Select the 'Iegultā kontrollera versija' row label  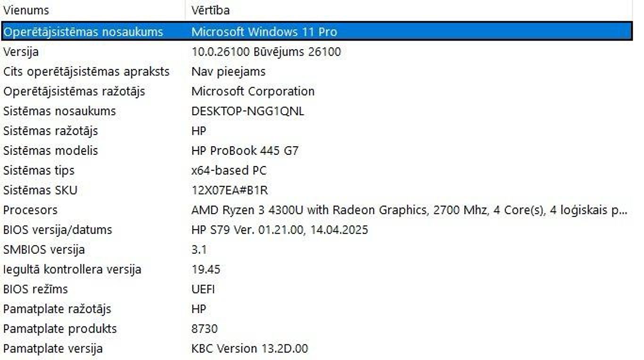(x=72, y=270)
